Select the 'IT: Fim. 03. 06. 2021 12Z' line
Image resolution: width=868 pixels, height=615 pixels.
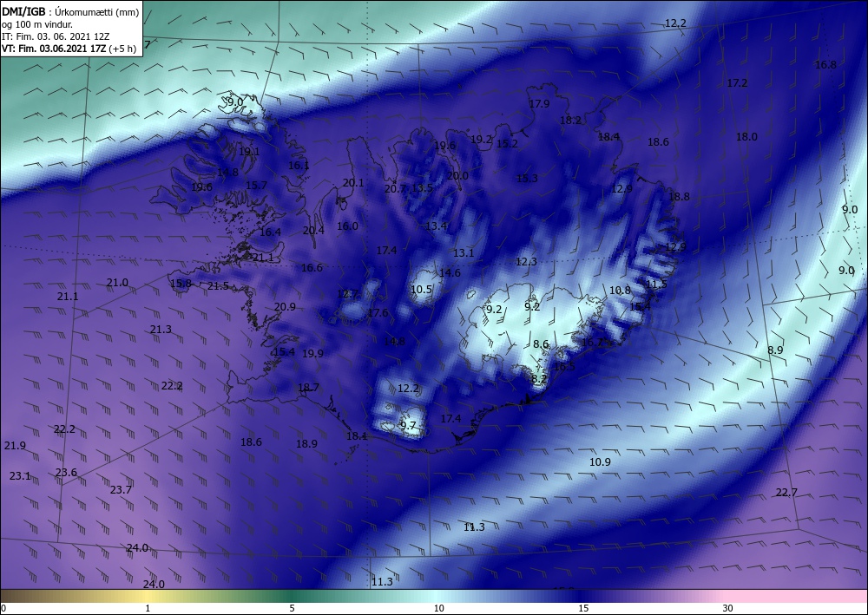point(56,36)
